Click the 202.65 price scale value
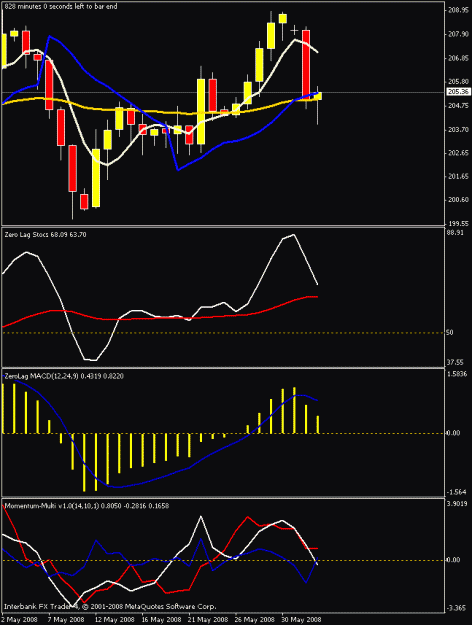 458,153
